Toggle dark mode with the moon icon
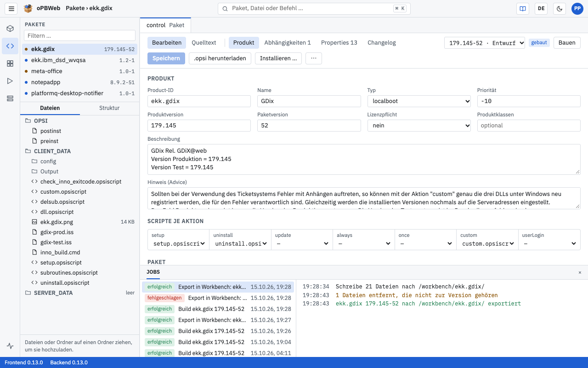The height and width of the screenshot is (368, 588). pos(559,8)
